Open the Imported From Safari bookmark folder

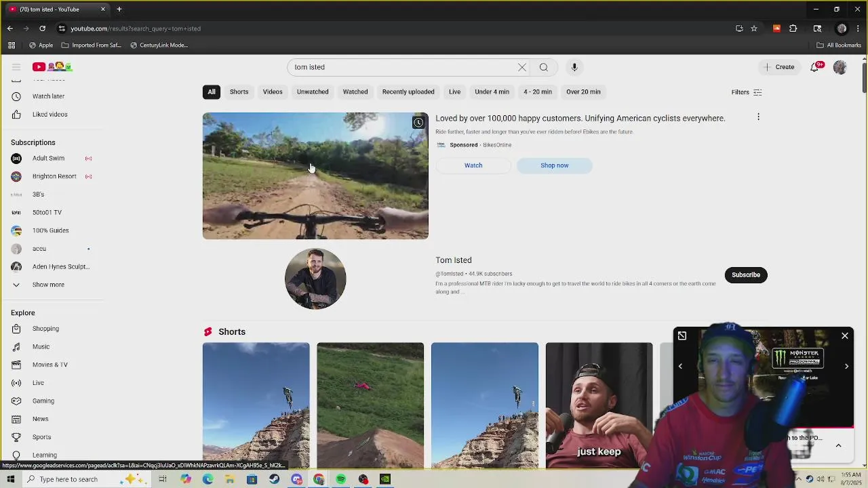click(x=91, y=45)
